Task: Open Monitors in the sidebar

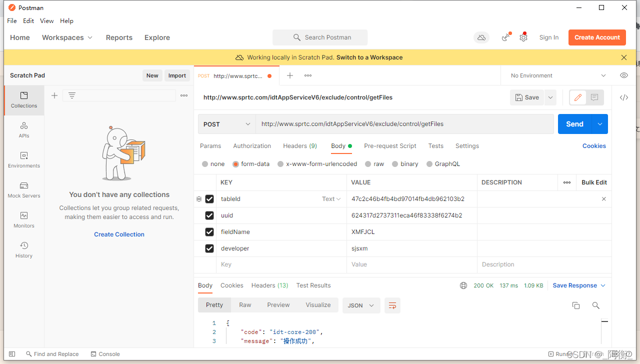Action: coord(24,220)
